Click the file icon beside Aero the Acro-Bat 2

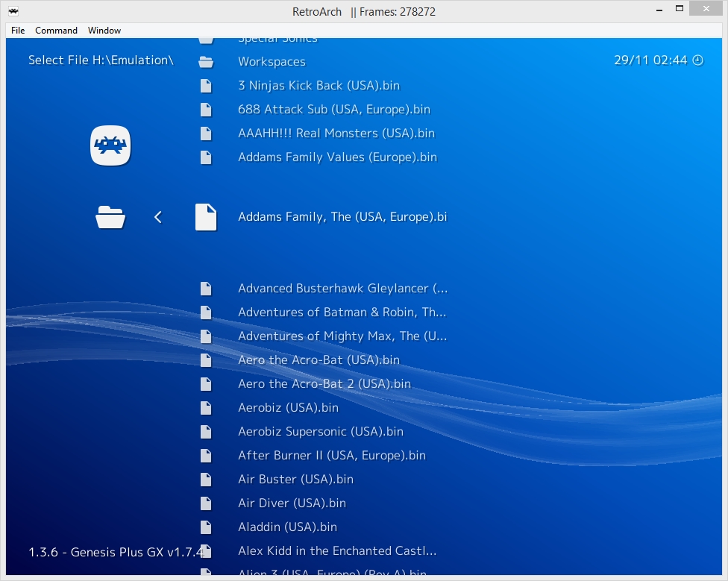click(x=206, y=384)
